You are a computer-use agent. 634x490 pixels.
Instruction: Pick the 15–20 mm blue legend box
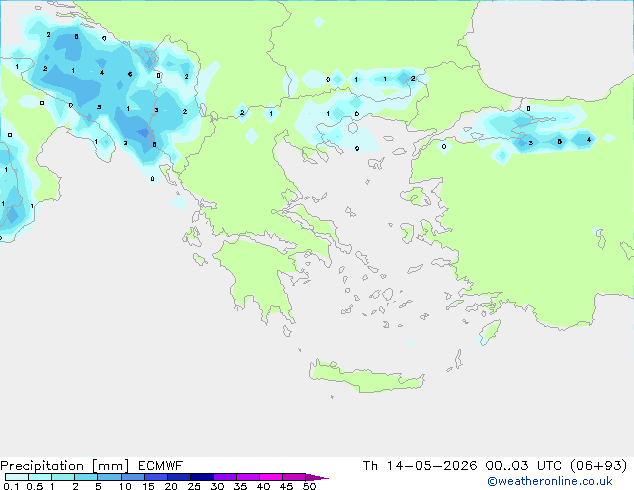156,477
